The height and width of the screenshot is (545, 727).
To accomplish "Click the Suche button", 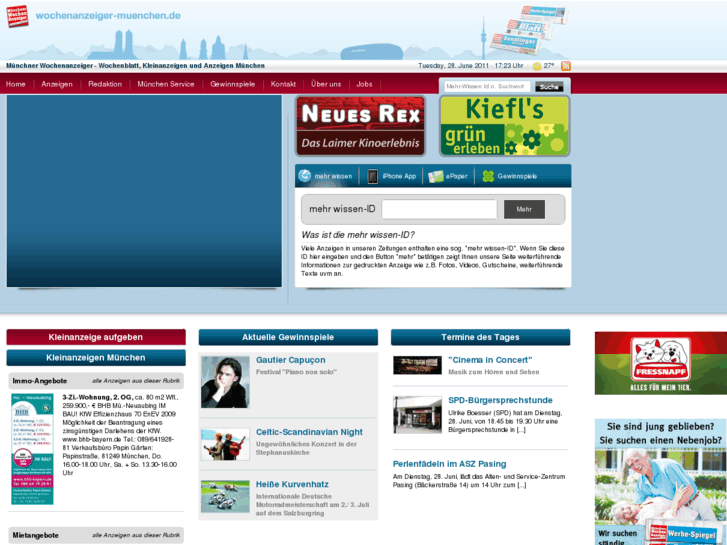I will (x=549, y=87).
